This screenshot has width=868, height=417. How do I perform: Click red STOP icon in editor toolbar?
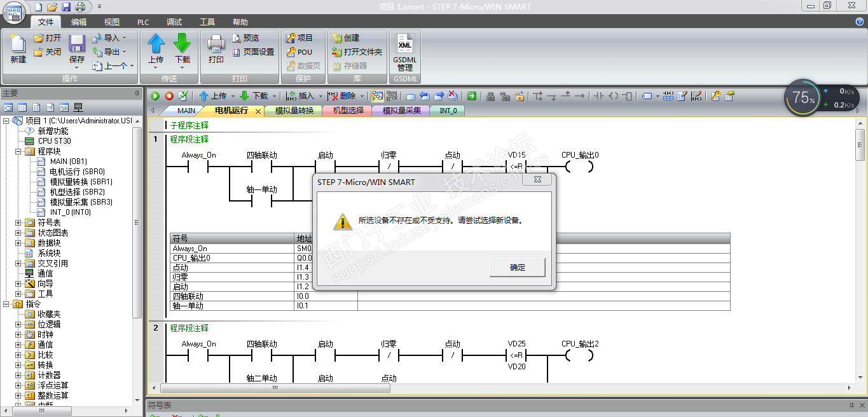pyautogui.click(x=169, y=96)
